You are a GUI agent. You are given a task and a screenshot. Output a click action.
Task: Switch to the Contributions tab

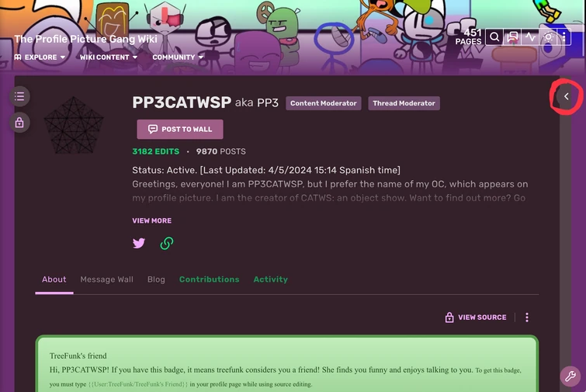(210, 279)
